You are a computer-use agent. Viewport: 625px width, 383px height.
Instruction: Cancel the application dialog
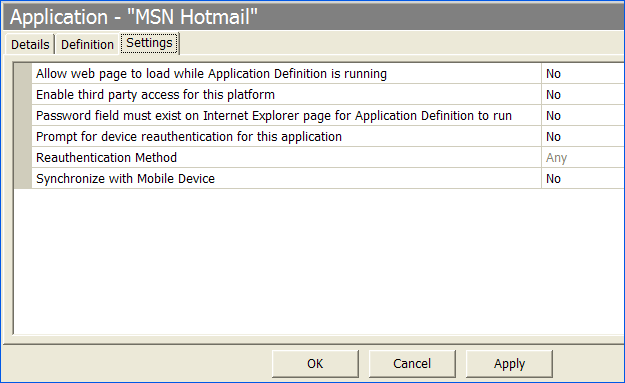412,363
